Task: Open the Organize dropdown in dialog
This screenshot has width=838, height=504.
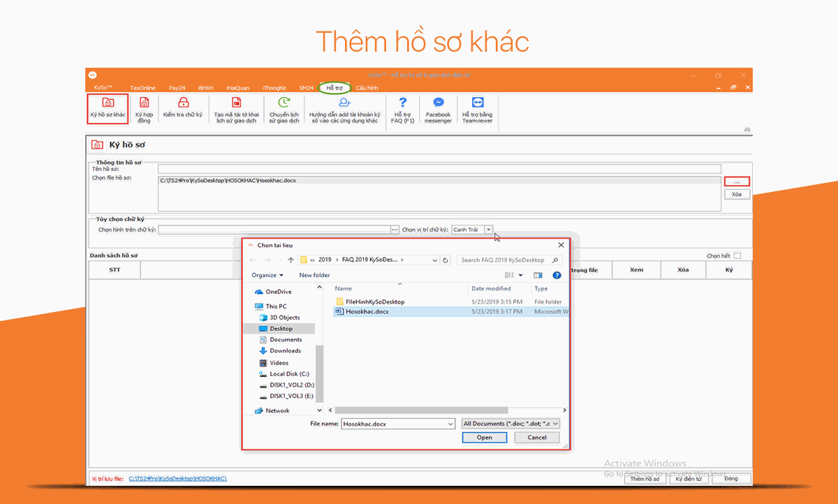Action: pos(267,275)
